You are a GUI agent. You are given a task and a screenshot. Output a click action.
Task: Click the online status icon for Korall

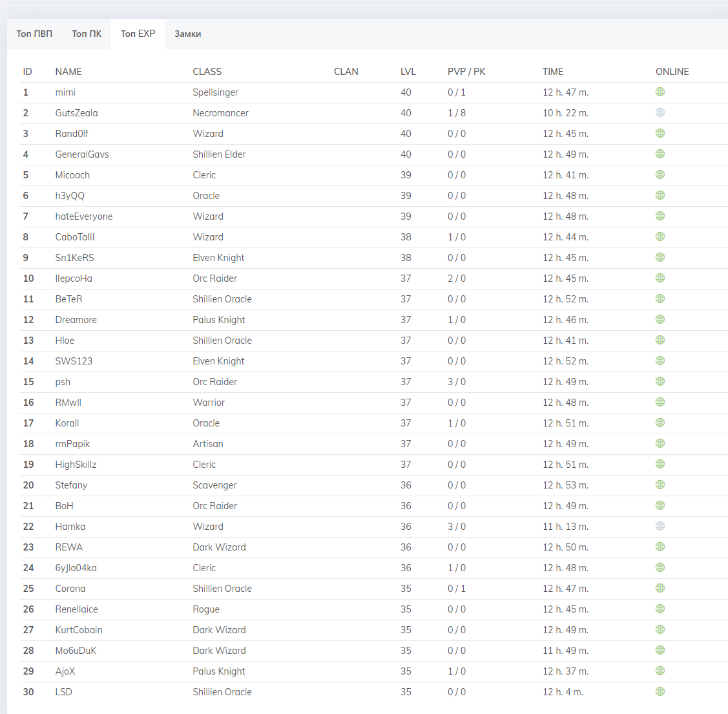pos(660,423)
